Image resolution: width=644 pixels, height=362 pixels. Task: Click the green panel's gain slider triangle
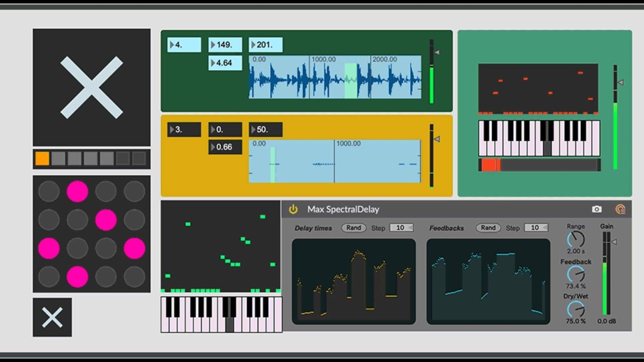click(437, 52)
